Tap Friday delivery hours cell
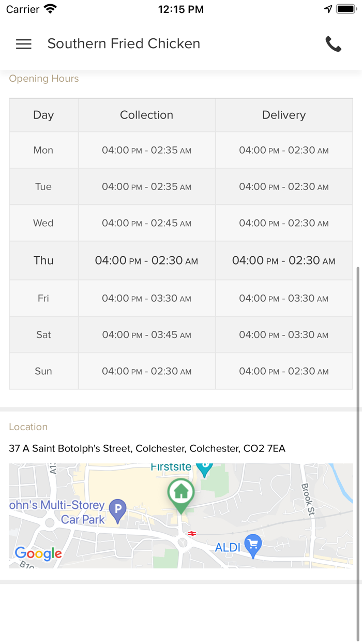Screen dimensions: 362x644 [x=284, y=298]
